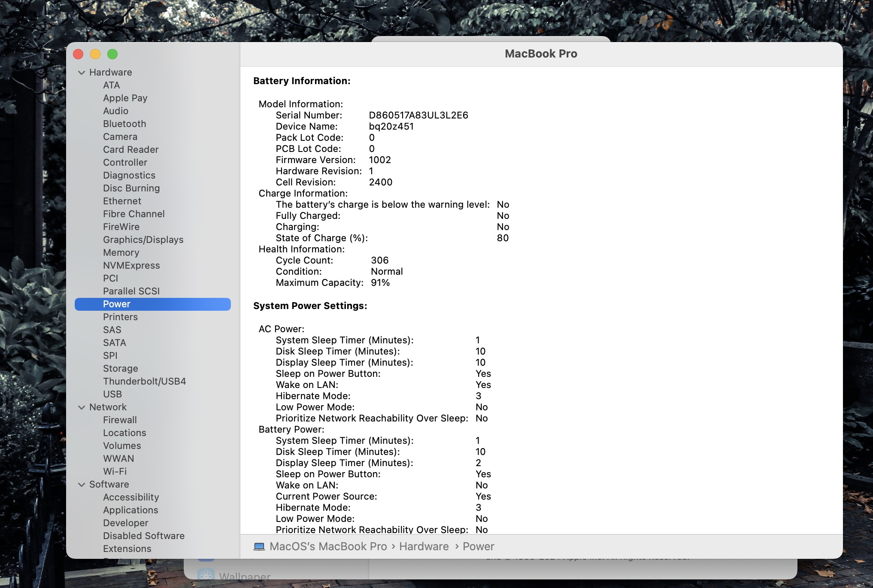Screen dimensions: 873x588
Task: Open Accessibility under Software
Action: pyautogui.click(x=131, y=497)
